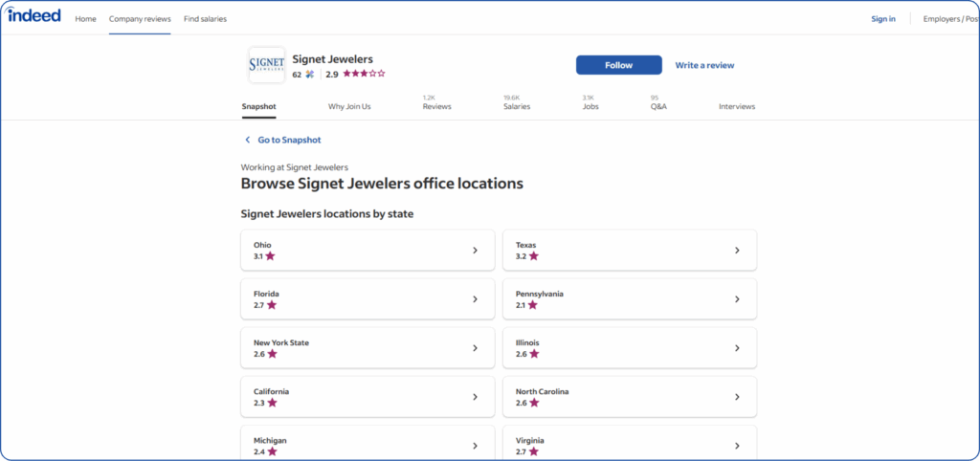
Task: Click the New York State name
Action: [281, 342]
